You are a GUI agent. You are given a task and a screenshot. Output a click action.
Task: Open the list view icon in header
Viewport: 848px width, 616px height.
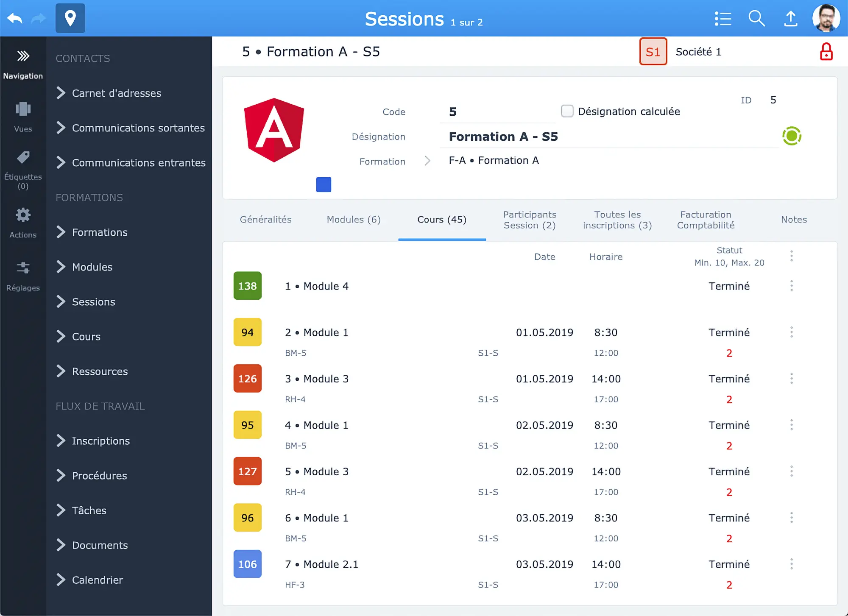tap(723, 19)
